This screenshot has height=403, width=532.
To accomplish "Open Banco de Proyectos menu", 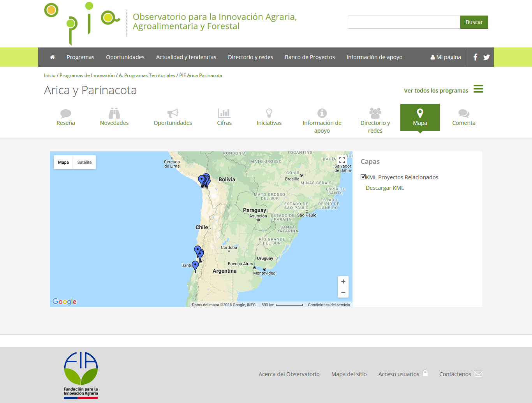I will pyautogui.click(x=310, y=57).
